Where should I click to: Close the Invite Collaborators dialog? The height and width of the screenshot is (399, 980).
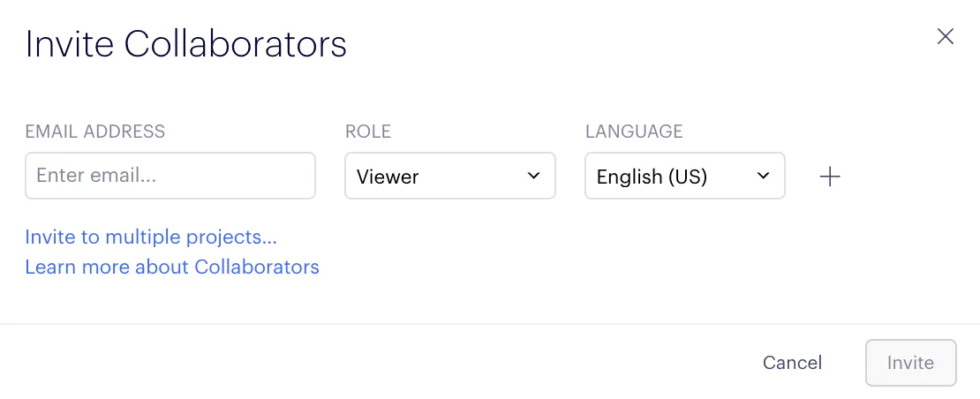[x=945, y=37]
